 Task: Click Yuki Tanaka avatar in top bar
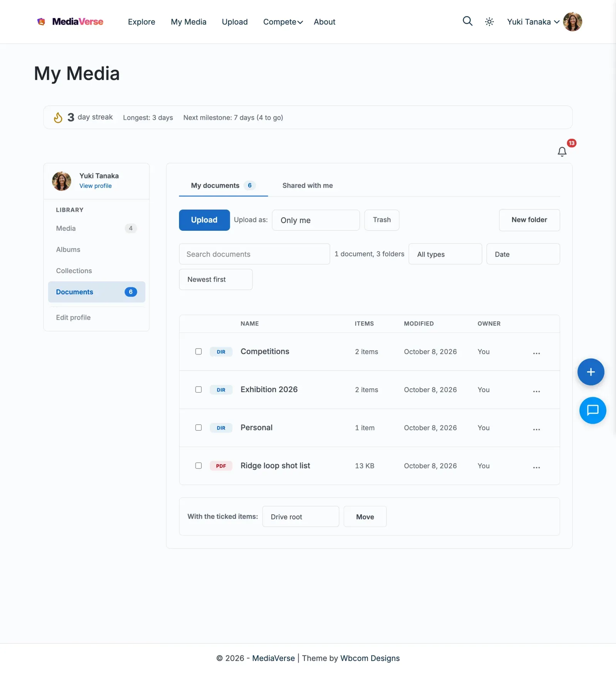click(x=572, y=22)
